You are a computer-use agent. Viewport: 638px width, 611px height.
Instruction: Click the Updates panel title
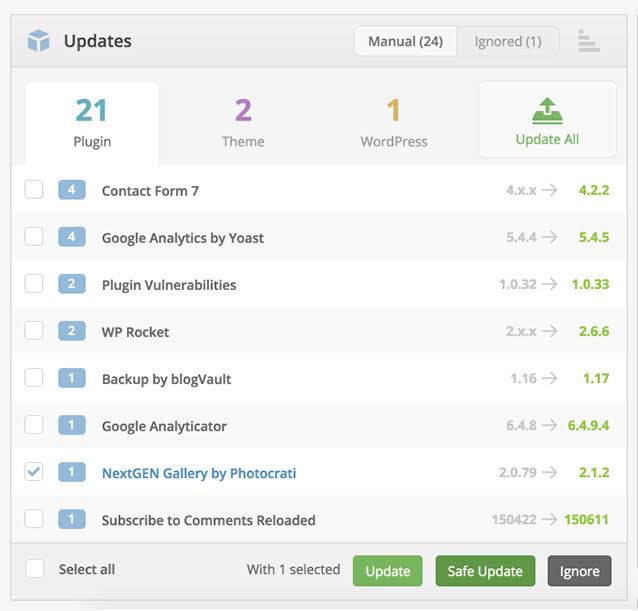coord(98,41)
